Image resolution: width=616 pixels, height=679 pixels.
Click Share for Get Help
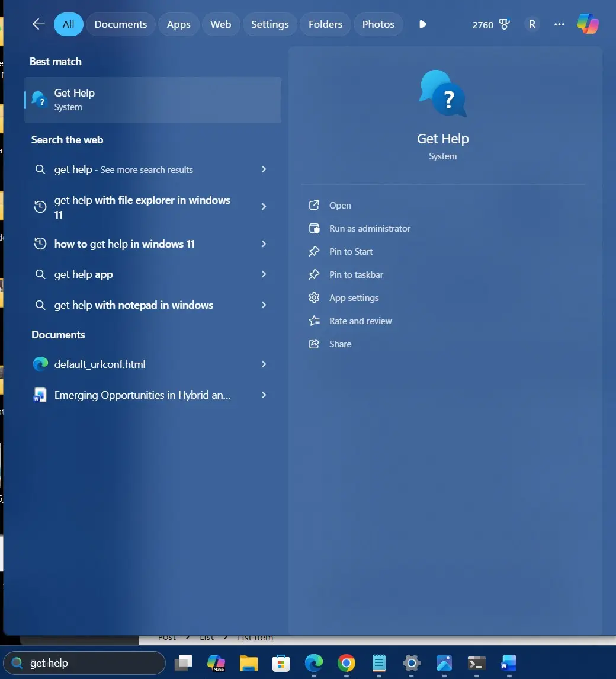340,344
